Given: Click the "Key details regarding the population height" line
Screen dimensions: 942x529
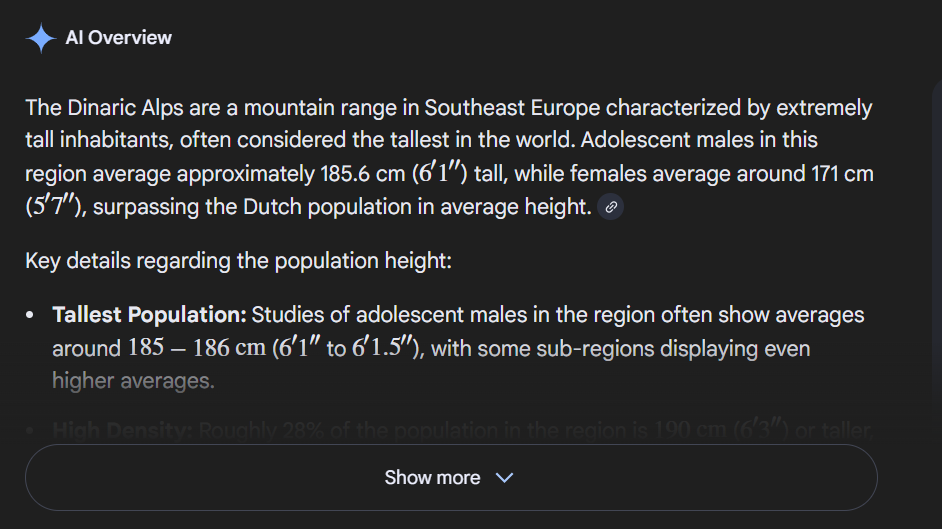Looking at the screenshot, I should click(x=238, y=261).
